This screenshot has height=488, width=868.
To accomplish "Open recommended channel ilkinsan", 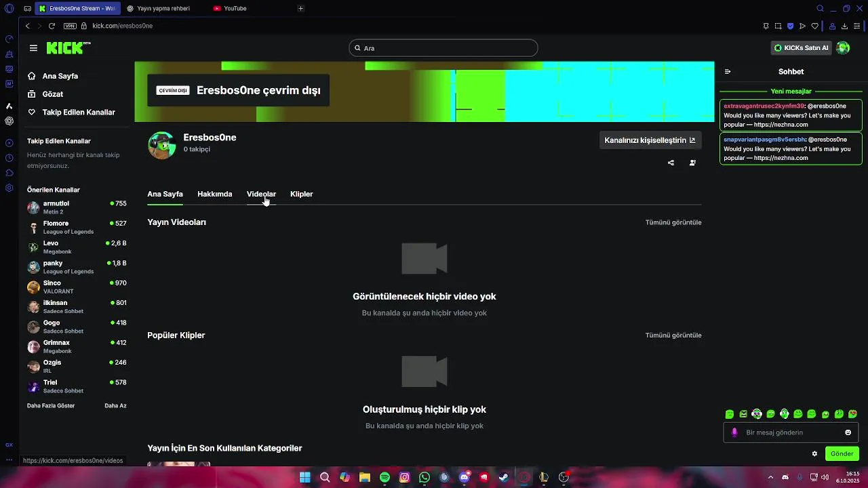I will 77,306.
